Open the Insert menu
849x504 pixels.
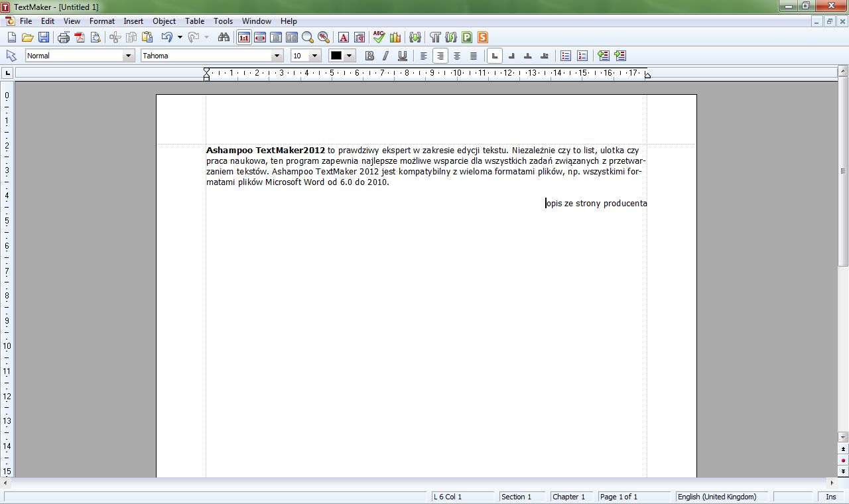pyautogui.click(x=133, y=21)
